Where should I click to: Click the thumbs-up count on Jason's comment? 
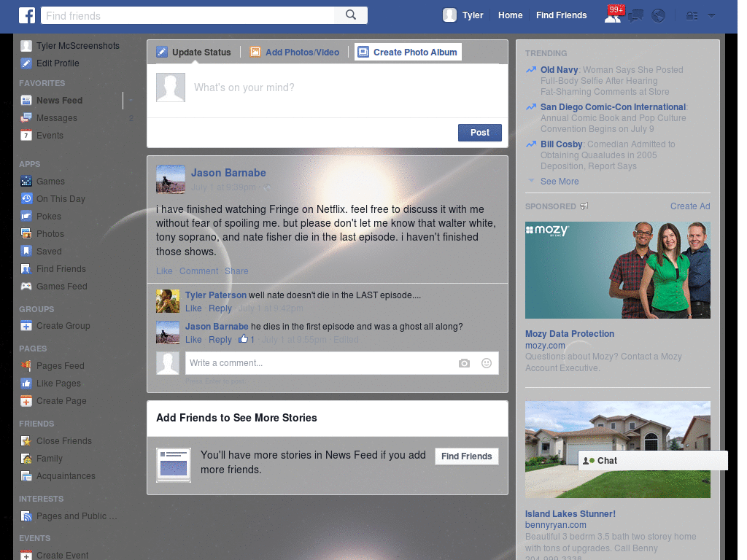click(x=247, y=339)
